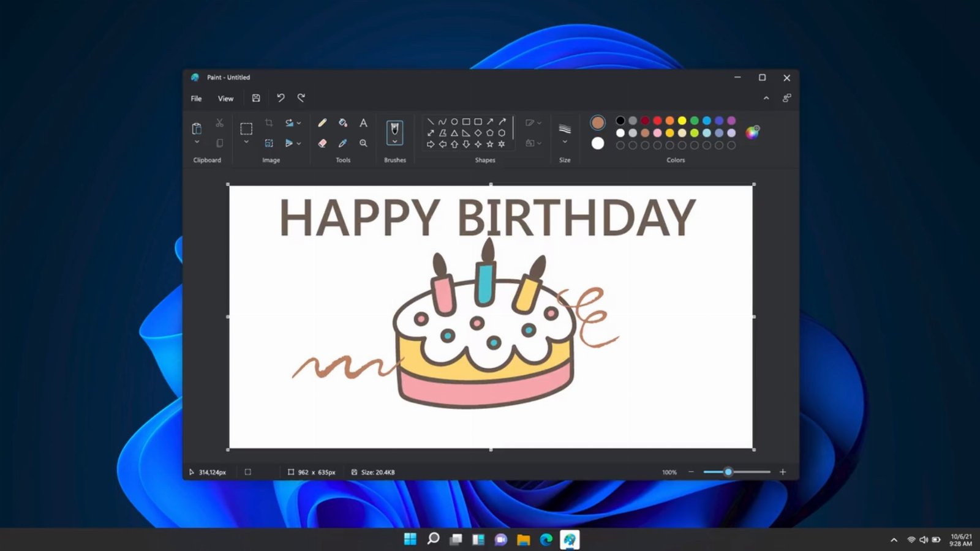This screenshot has height=551, width=980.
Task: Click the Save icon in menu bar
Action: coord(256,98)
